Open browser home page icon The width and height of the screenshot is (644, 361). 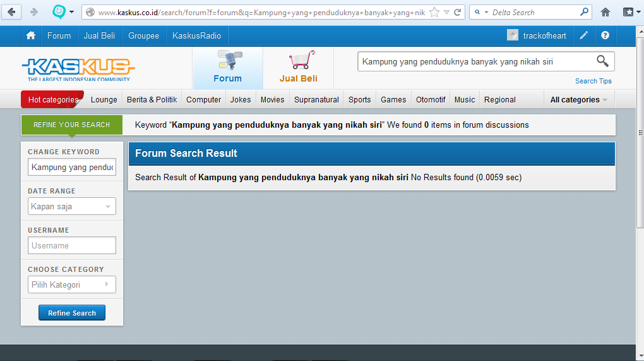coord(605,13)
